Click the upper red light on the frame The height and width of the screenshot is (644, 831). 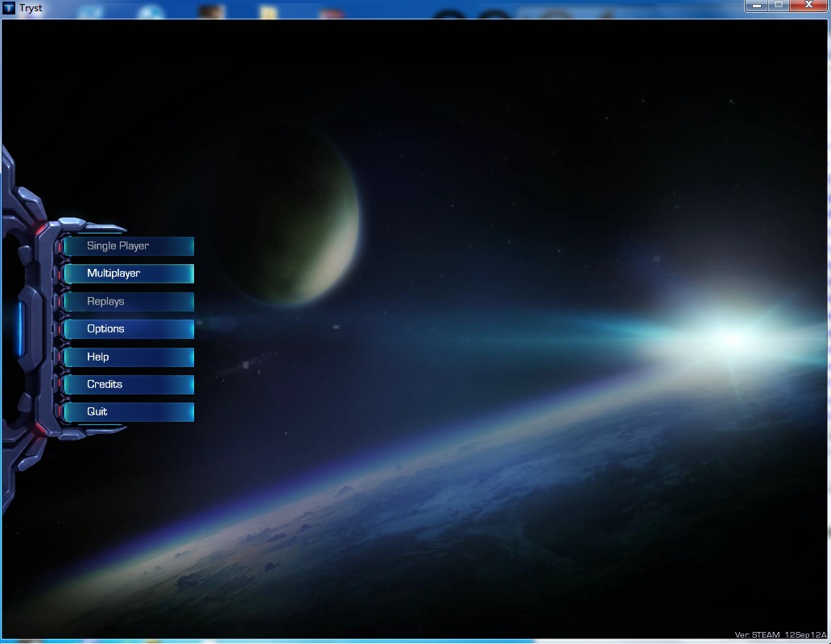pos(40,229)
